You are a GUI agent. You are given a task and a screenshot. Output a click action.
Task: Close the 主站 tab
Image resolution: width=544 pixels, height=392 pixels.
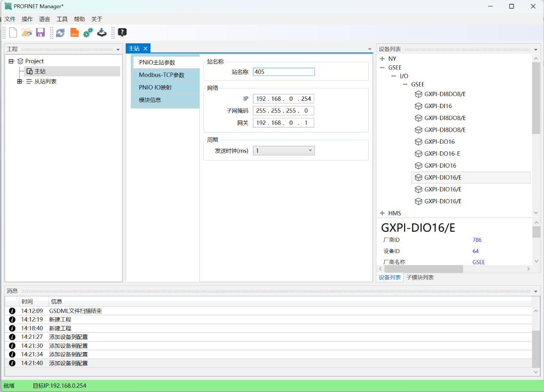tap(145, 48)
